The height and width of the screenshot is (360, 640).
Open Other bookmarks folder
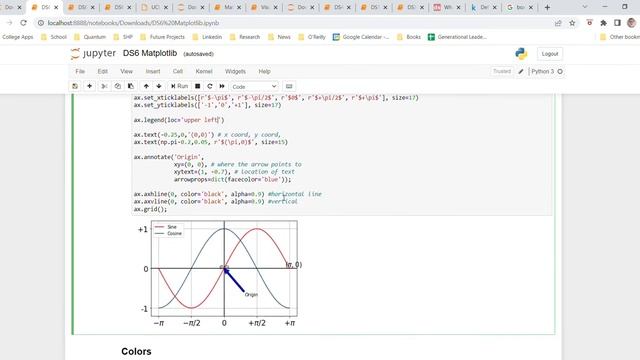(620, 37)
